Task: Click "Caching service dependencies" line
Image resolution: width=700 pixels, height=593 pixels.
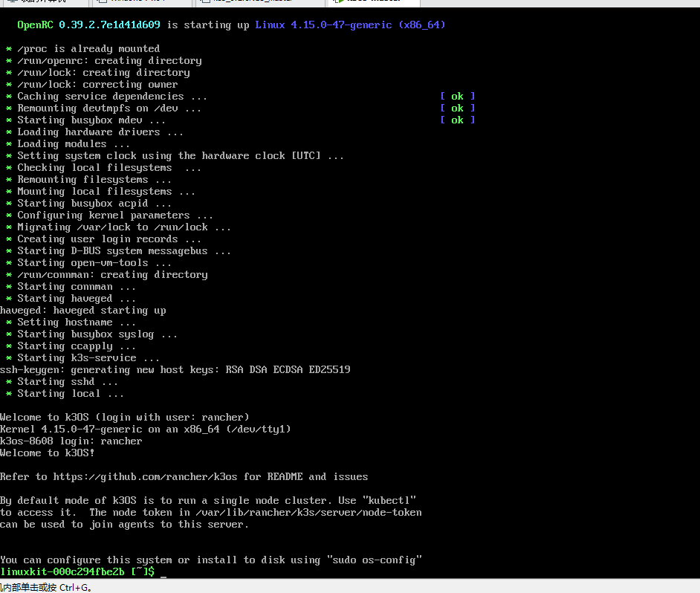Action: [106, 97]
